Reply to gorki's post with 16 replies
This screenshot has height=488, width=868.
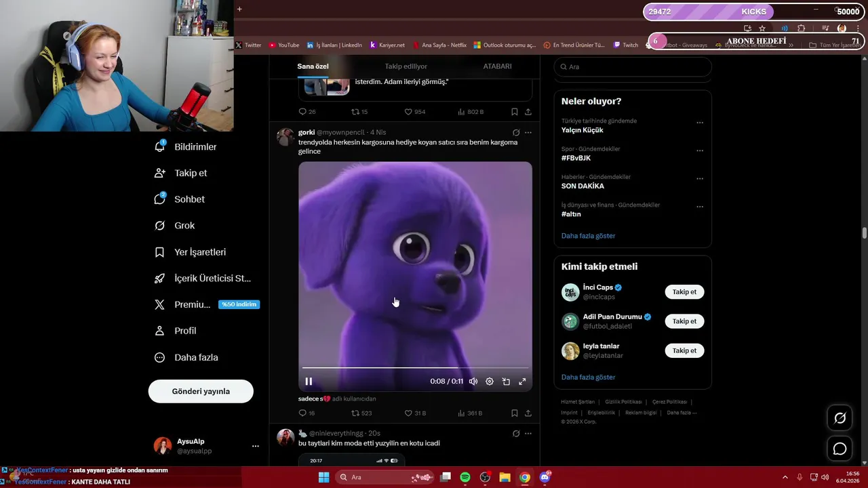pyautogui.click(x=307, y=413)
